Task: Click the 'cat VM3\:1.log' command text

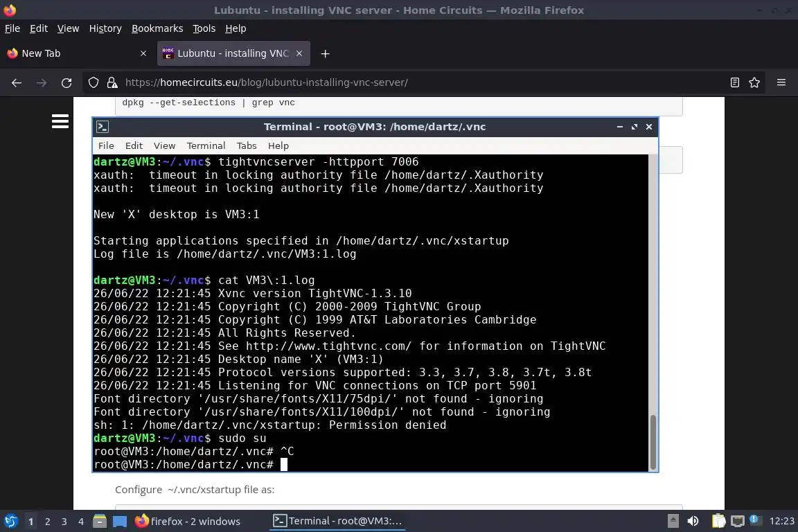Action: [x=266, y=280]
